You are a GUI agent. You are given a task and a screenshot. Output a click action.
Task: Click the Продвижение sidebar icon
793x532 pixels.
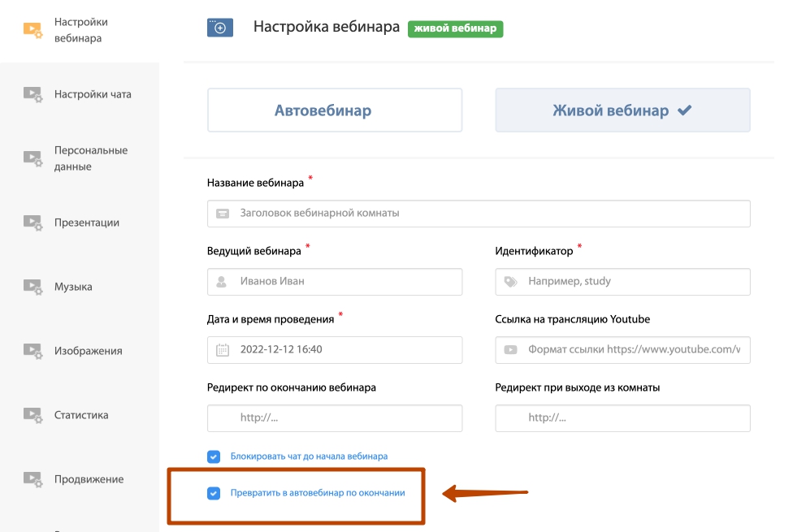pyautogui.click(x=32, y=479)
